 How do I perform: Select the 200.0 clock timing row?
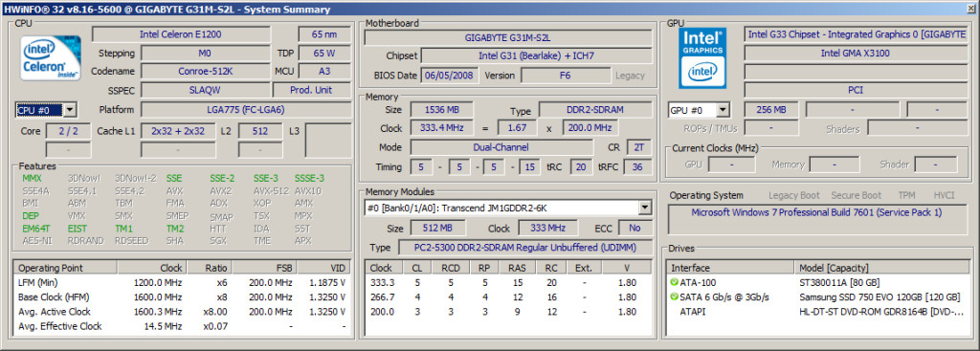pyautogui.click(x=508, y=312)
